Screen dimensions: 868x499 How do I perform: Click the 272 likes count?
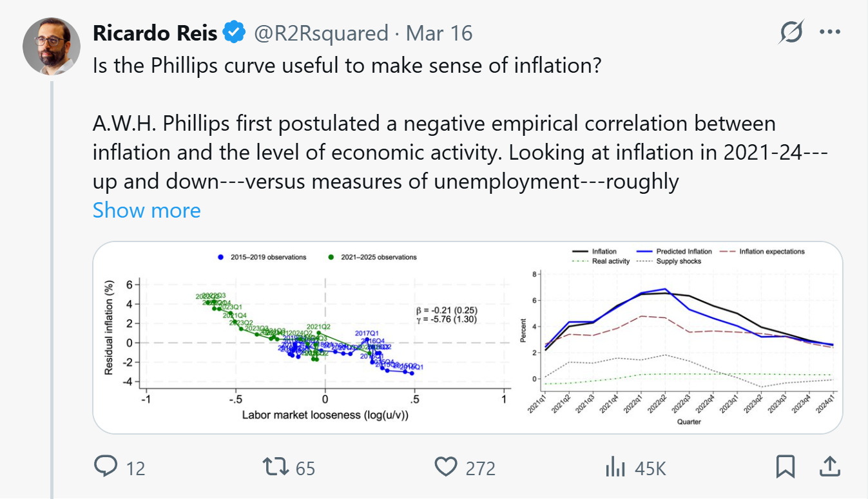[480, 468]
